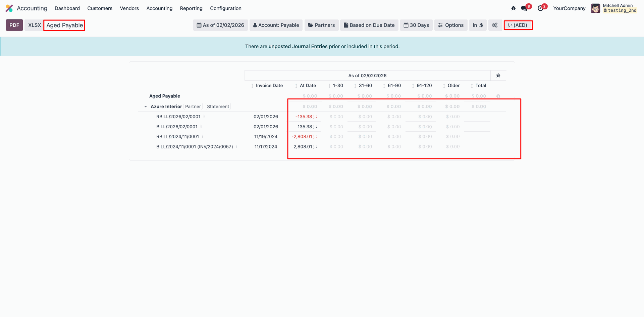Export report using PDF button
The image size is (644, 317).
(14, 25)
